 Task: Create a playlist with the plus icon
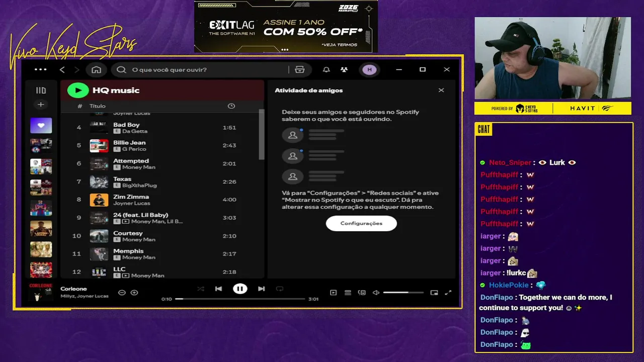coord(41,105)
